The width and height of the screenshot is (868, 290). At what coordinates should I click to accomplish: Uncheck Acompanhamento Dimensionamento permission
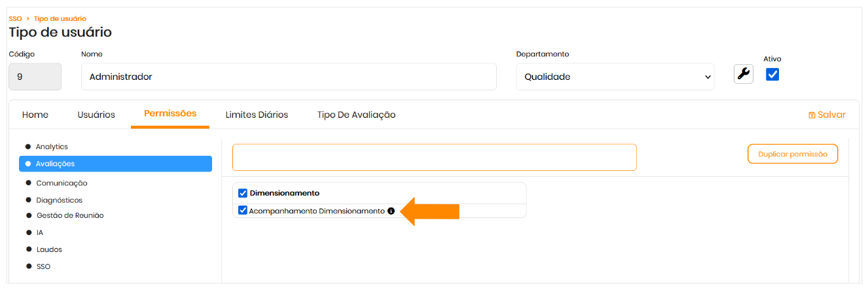click(x=243, y=211)
